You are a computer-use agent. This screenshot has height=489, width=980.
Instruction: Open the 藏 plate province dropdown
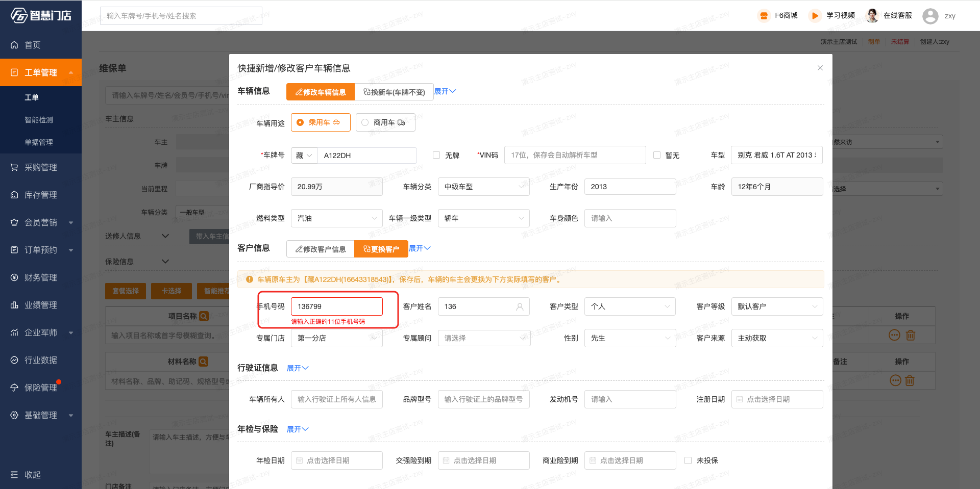tap(304, 156)
